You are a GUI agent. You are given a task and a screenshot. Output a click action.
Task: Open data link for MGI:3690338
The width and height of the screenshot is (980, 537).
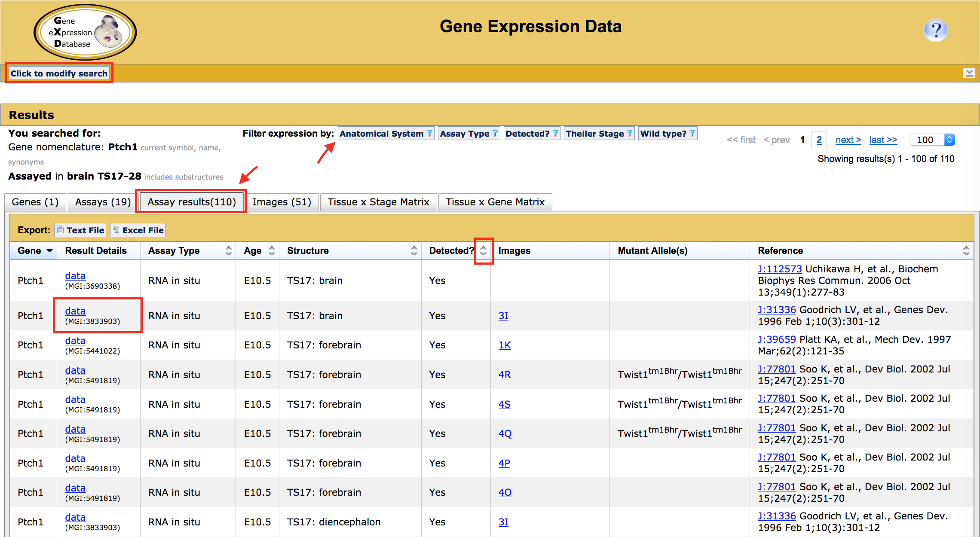point(75,276)
